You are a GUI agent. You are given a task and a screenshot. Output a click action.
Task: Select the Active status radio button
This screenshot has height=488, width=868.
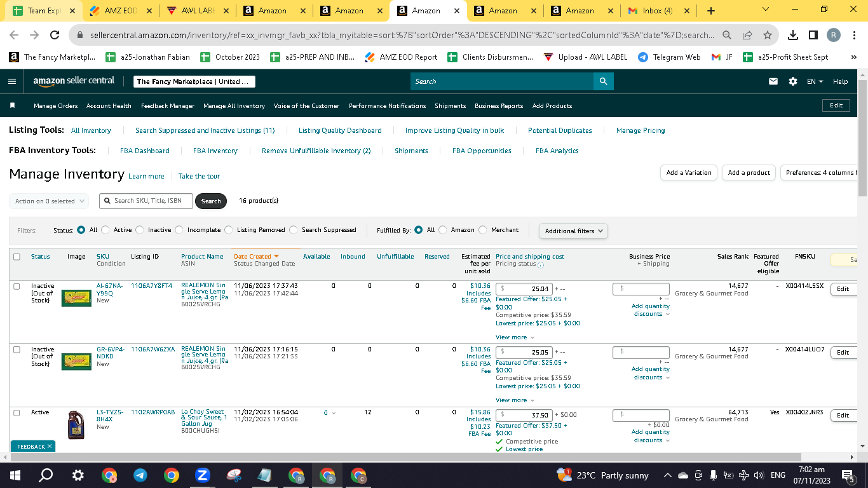pyautogui.click(x=105, y=230)
